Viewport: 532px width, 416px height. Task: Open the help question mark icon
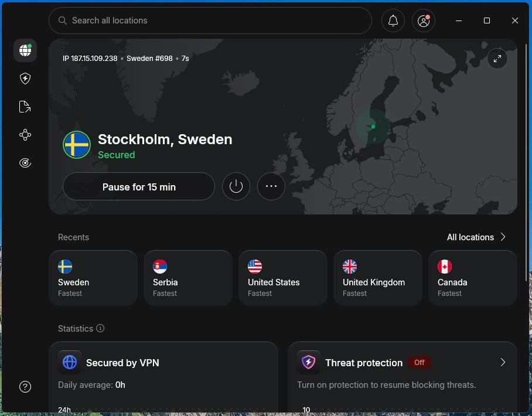coord(25,387)
